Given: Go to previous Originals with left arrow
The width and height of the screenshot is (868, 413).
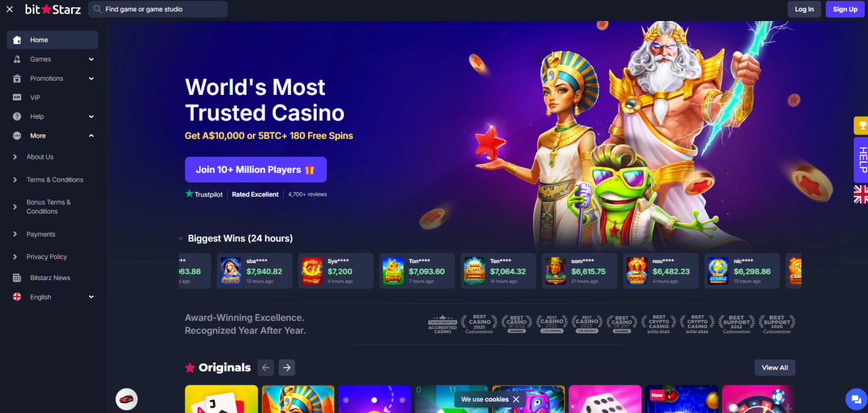Looking at the screenshot, I should click(266, 368).
